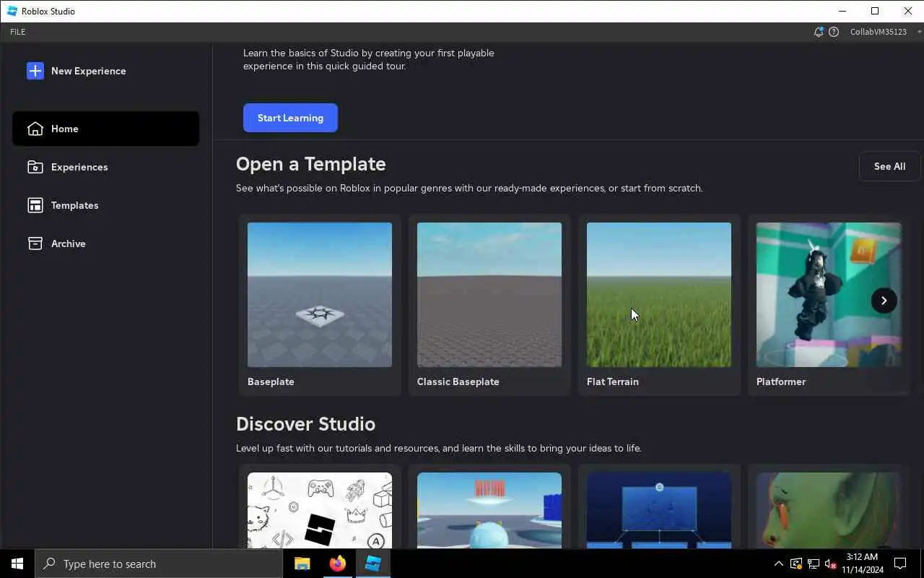Open File Explorer from the taskbar
The width and height of the screenshot is (924, 578).
click(302, 564)
